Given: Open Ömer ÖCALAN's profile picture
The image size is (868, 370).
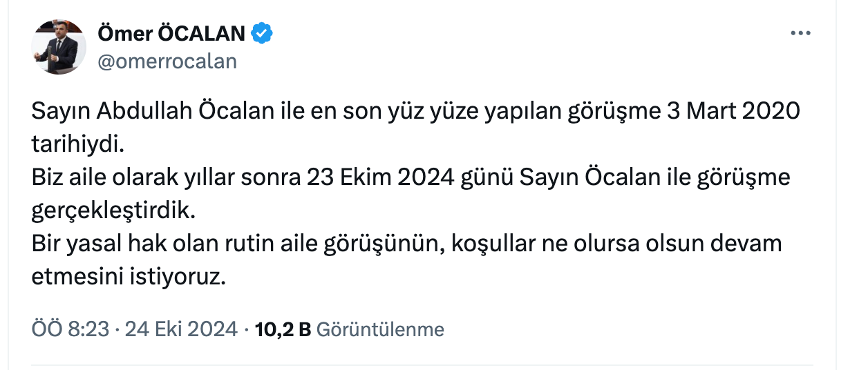Looking at the screenshot, I should coord(58,47).
